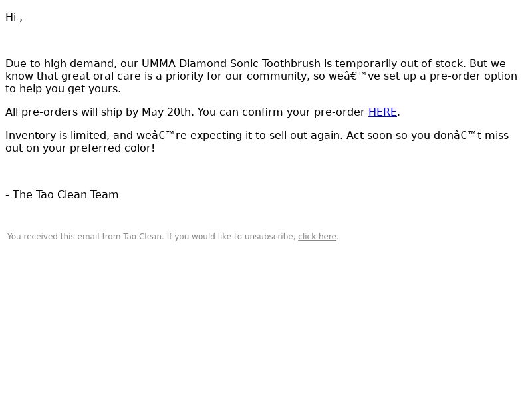Image resolution: width=532 pixels, height=399 pixels.
Task: Click 'If you would like to unsubscribe' text
Action: [229, 237]
